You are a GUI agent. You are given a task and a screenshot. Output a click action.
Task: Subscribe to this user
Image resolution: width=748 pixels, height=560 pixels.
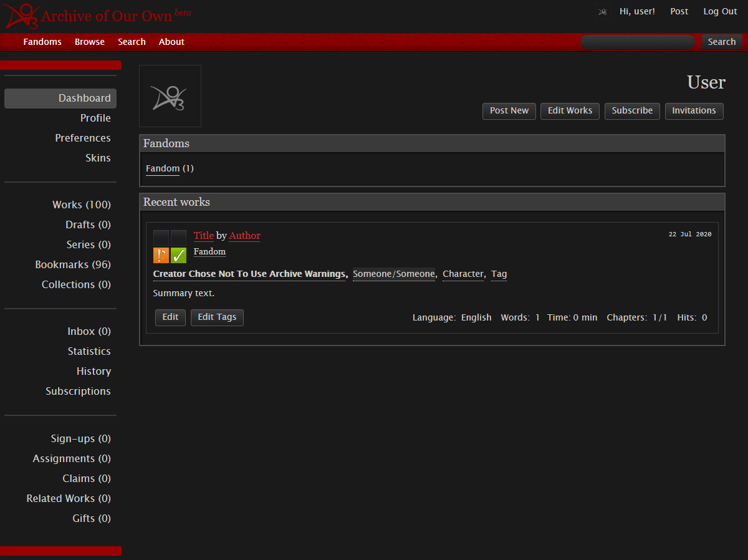click(x=632, y=111)
